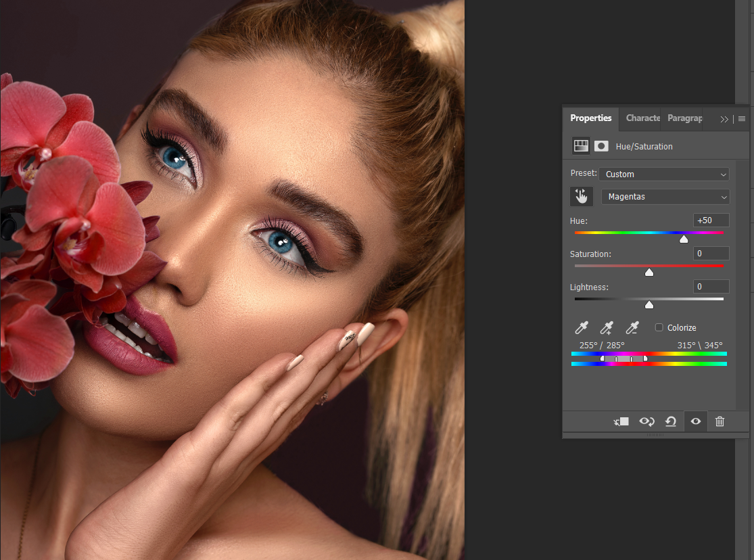Viewport: 754px width, 560px height.
Task: Collapse panel with double-arrow icon
Action: coord(724,119)
